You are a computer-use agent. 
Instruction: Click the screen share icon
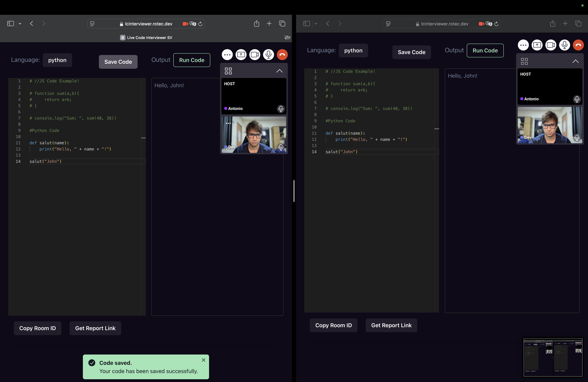[241, 54]
